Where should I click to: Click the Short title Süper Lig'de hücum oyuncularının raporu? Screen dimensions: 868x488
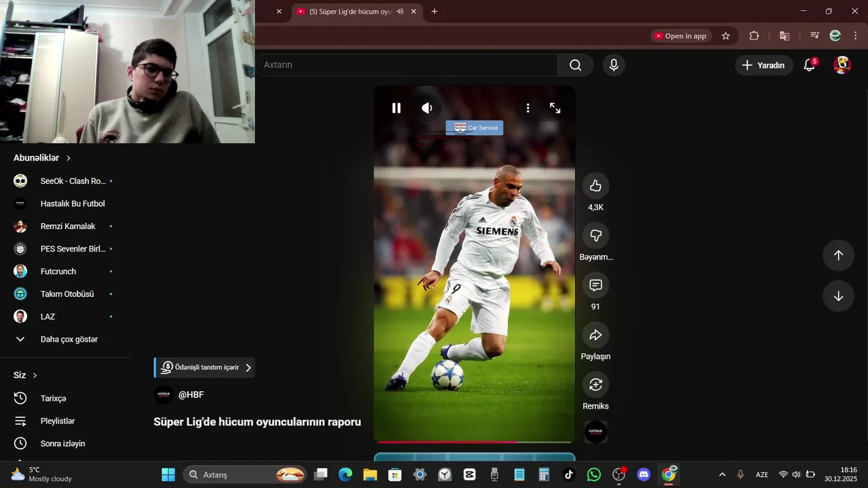pyautogui.click(x=257, y=422)
